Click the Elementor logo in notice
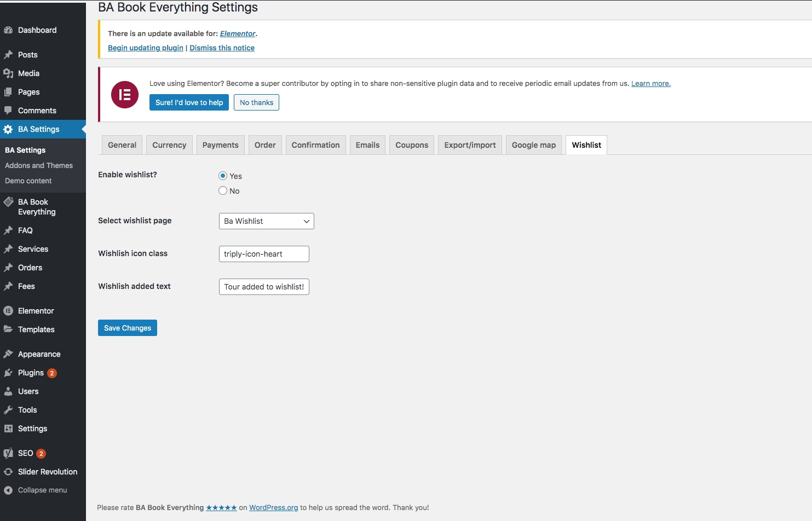 125,95
